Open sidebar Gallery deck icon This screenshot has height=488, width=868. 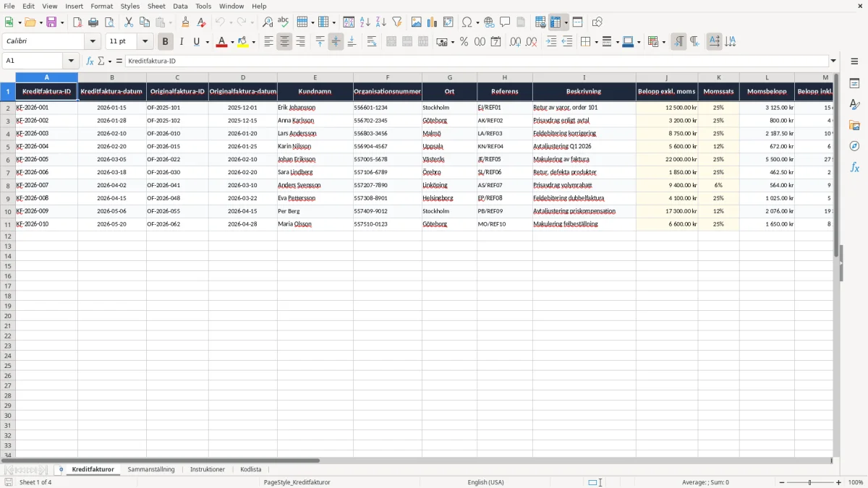click(854, 125)
